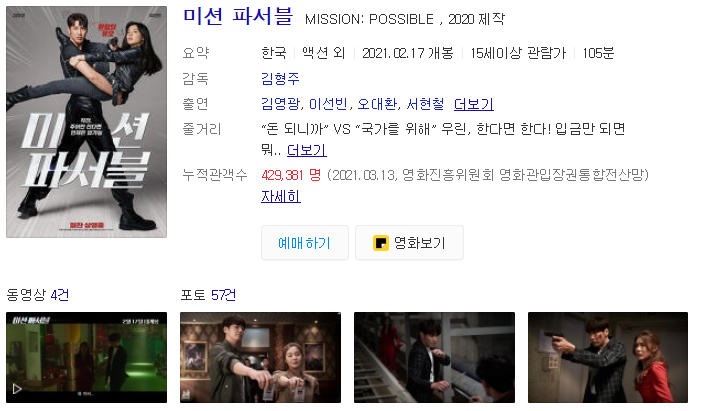This screenshot has height=411, width=713.
Task: Click the play icon on the video thumbnail
Action: [17, 389]
